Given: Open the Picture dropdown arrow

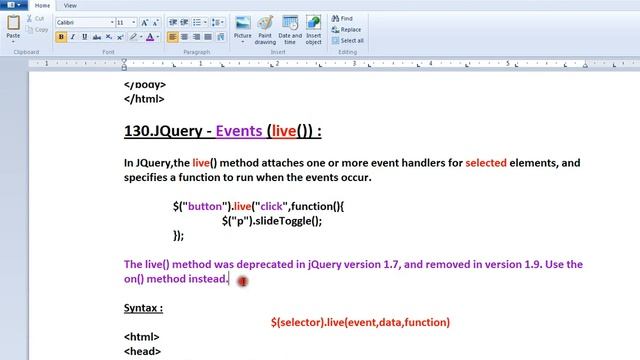Looking at the screenshot, I should (243, 42).
